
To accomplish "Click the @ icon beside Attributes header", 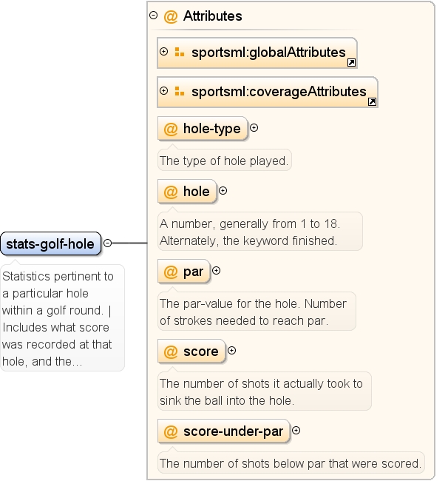I will tap(171, 16).
